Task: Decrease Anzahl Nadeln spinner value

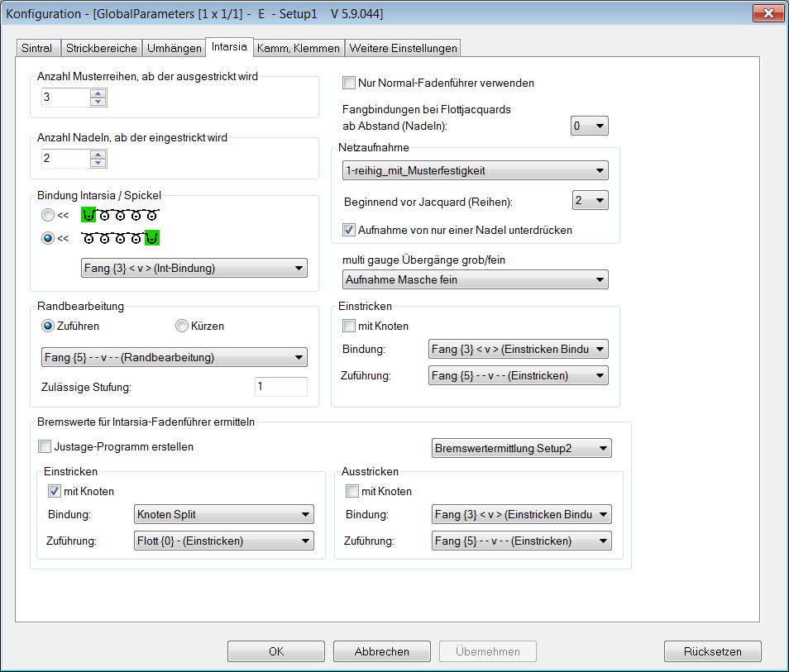Action: [98, 163]
